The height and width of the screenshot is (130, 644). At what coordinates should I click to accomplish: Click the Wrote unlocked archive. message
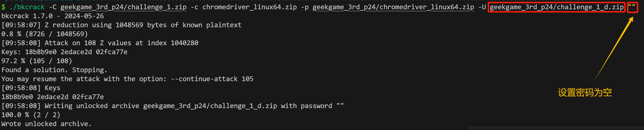tap(46, 124)
